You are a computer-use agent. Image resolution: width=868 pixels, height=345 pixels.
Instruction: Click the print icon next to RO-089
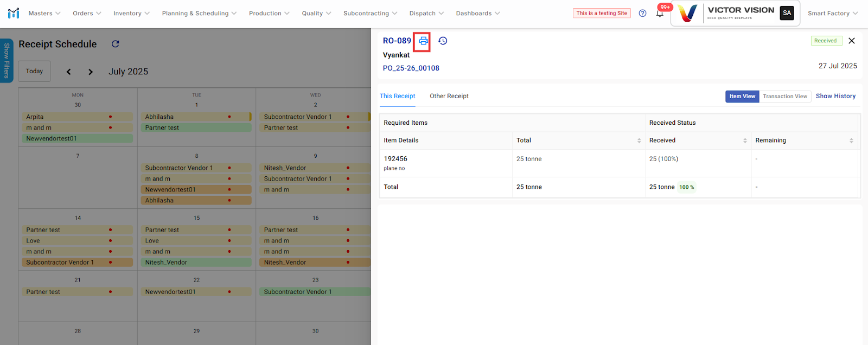[x=423, y=41]
